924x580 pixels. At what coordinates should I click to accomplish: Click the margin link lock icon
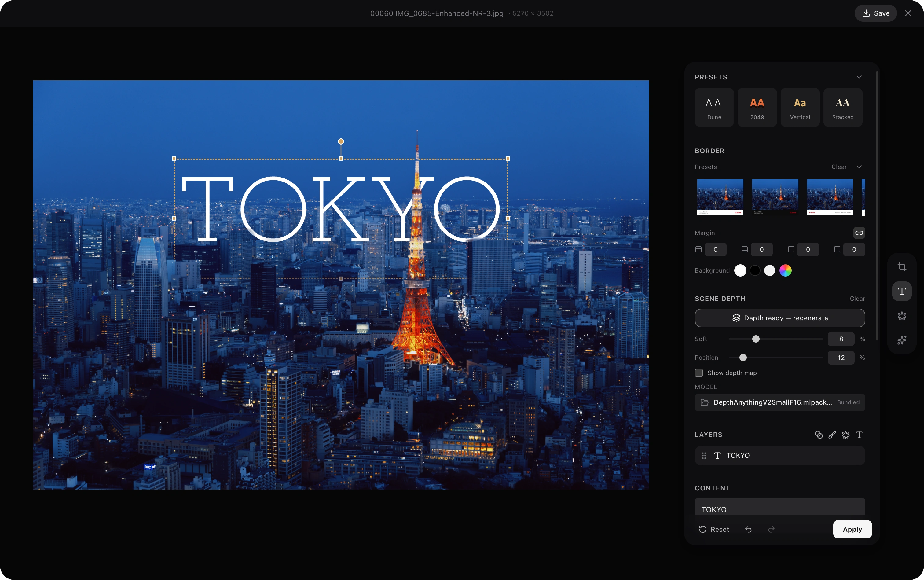859,233
